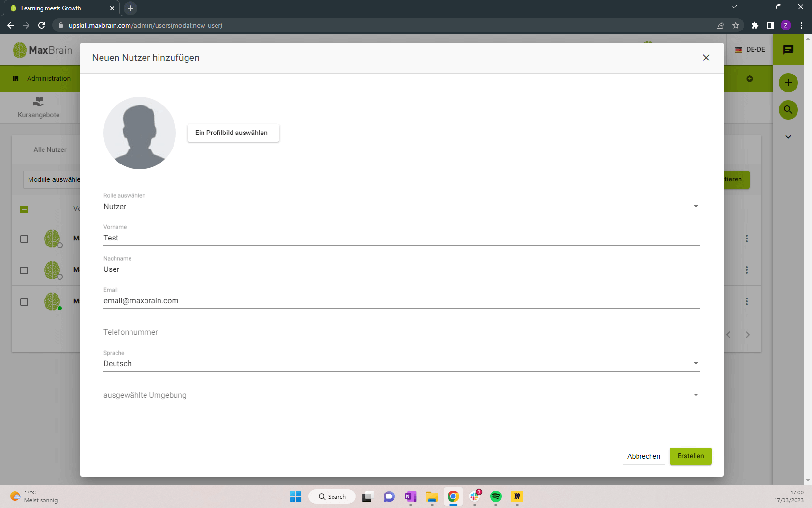Open Chrome profile Z avatar
Screen dimensions: 812x508
coord(786,25)
